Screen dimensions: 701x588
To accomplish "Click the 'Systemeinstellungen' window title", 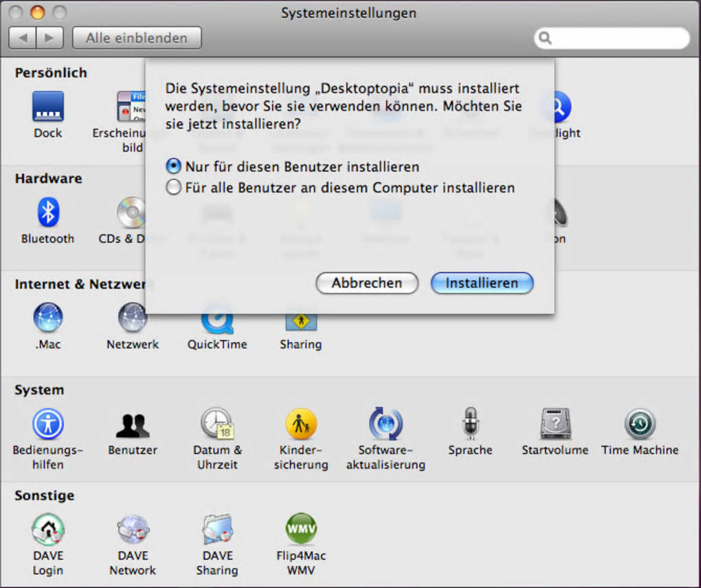I will pyautogui.click(x=348, y=13).
